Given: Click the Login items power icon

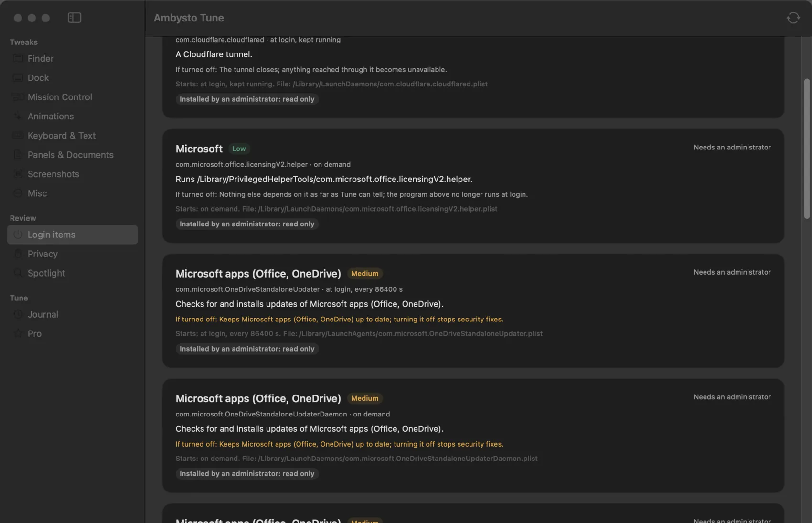Looking at the screenshot, I should [x=18, y=235].
